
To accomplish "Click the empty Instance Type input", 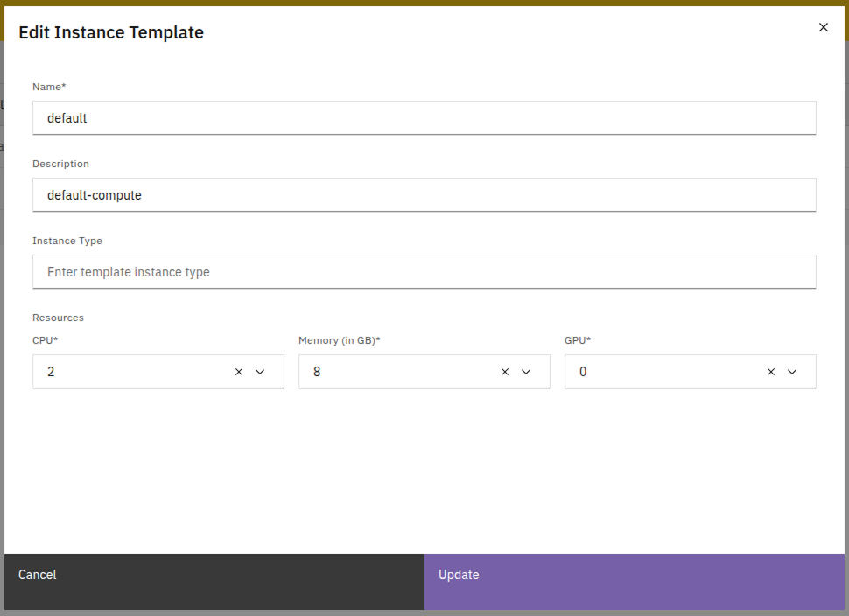I will click(x=424, y=272).
